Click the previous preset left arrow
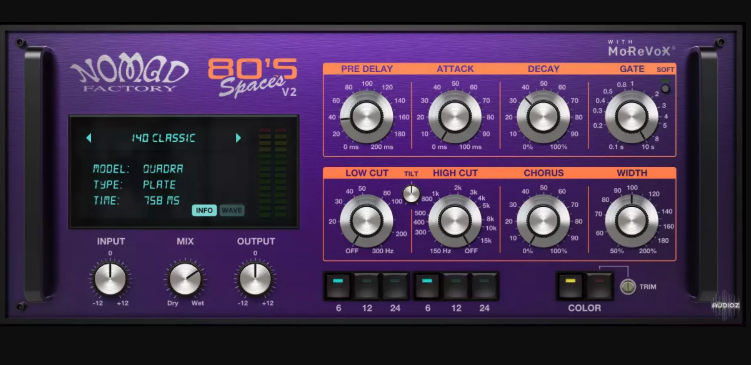This screenshot has height=365, width=751. click(x=89, y=138)
